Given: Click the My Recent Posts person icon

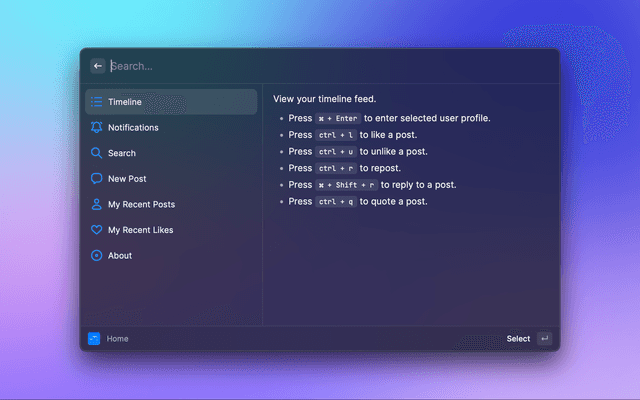Looking at the screenshot, I should [x=96, y=204].
